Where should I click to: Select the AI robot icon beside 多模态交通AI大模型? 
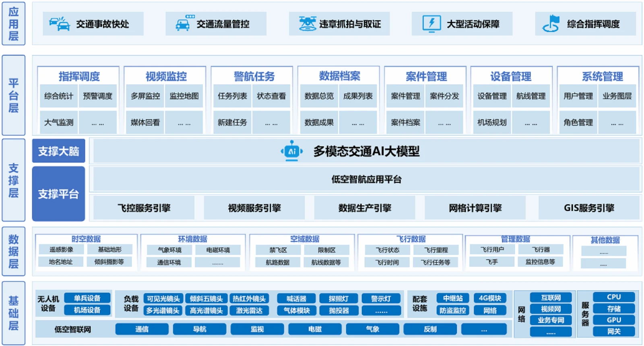[x=292, y=151]
